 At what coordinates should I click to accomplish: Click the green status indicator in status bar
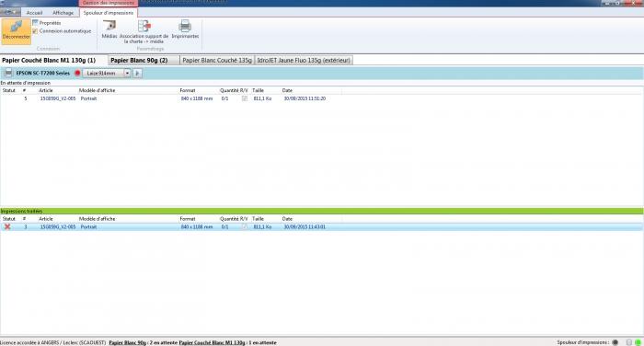point(638,342)
